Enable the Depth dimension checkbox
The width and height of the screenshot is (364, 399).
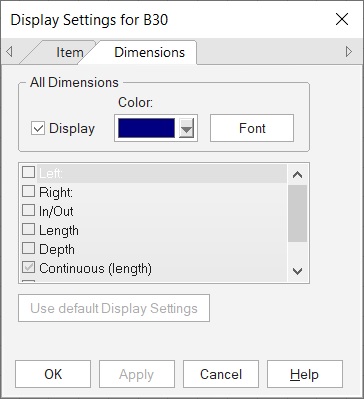tap(28, 249)
